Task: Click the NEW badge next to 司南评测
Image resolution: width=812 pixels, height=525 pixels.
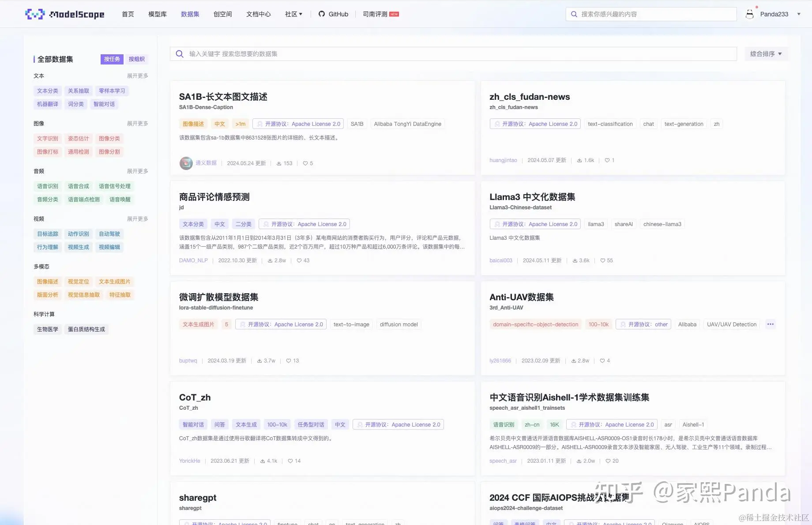Action: point(394,14)
